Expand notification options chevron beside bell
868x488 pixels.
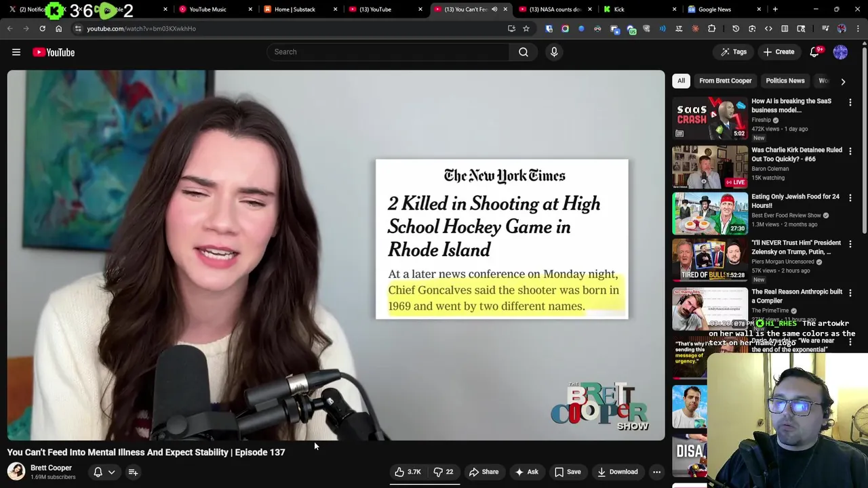tap(111, 472)
